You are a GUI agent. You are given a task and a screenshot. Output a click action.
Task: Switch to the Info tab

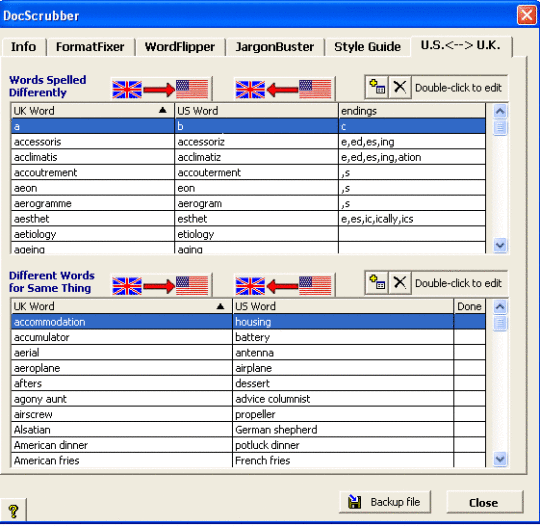pyautogui.click(x=23, y=47)
